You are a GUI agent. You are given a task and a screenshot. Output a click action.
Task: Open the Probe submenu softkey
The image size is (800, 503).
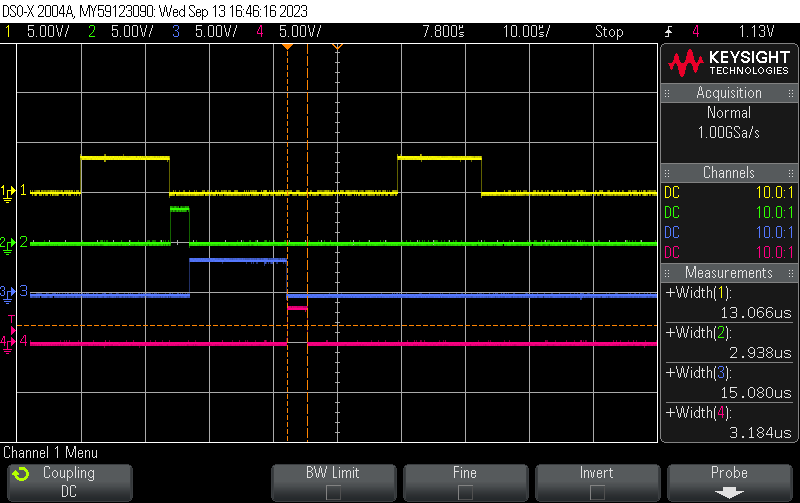point(729,481)
